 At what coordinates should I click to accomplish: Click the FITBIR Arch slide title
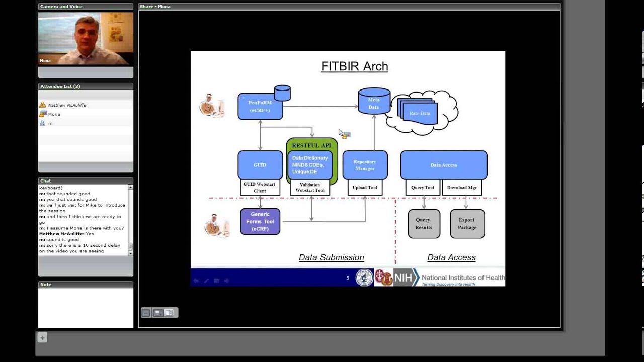[x=355, y=66]
